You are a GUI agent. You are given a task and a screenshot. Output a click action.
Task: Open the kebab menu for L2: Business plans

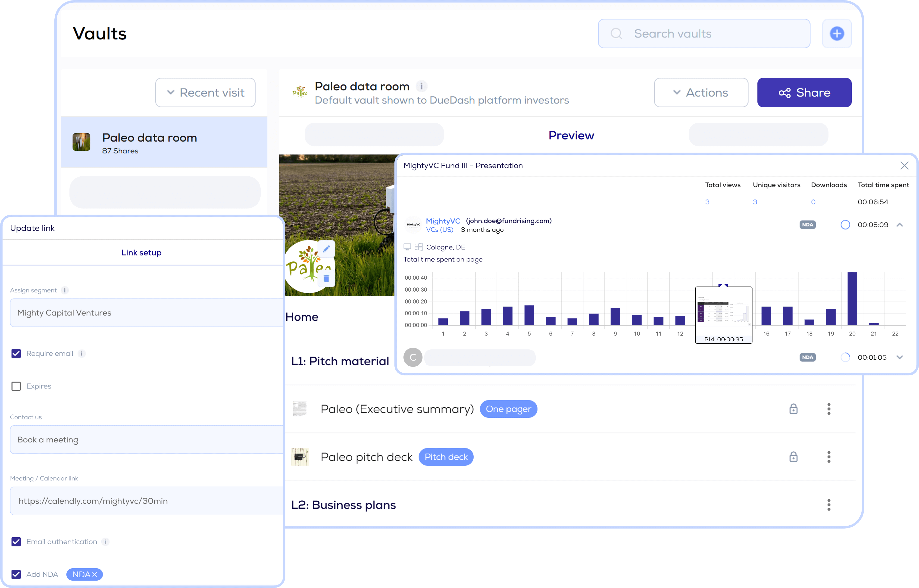point(829,505)
